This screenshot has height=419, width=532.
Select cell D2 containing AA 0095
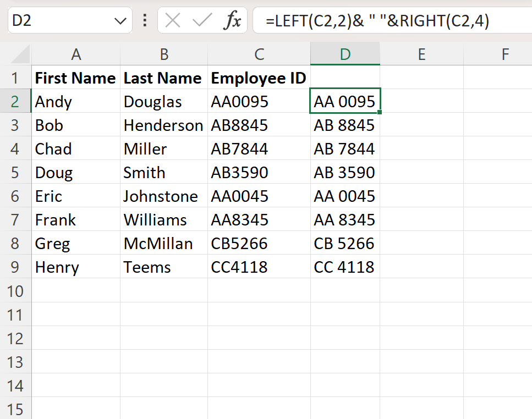tap(345, 101)
